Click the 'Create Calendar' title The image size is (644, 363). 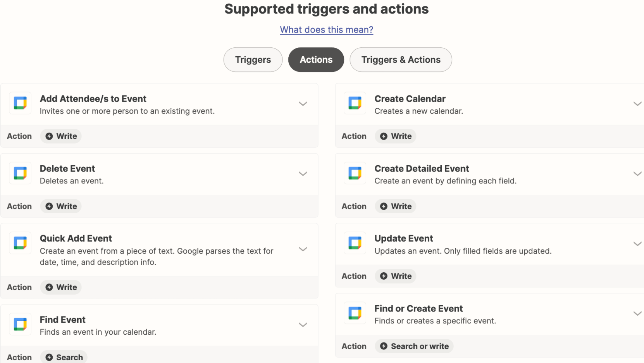click(410, 99)
